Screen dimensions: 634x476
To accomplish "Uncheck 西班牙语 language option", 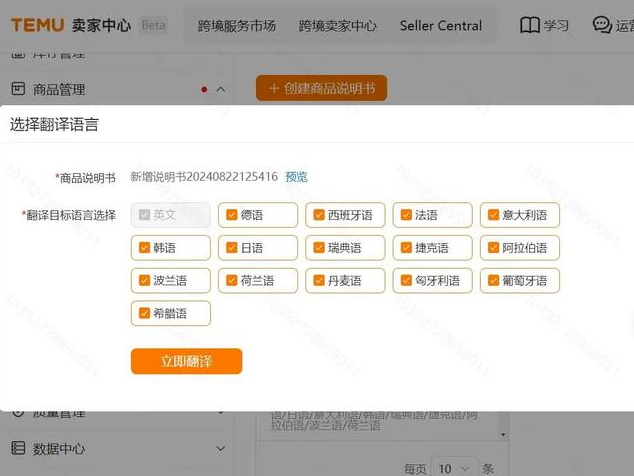I will (x=319, y=215).
